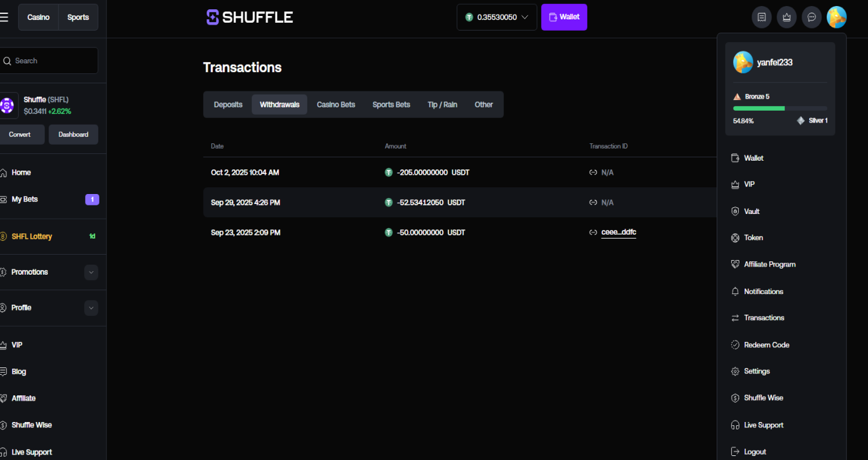Click the Profile user icon in sidebar
This screenshot has height=460, width=868.
point(4,308)
